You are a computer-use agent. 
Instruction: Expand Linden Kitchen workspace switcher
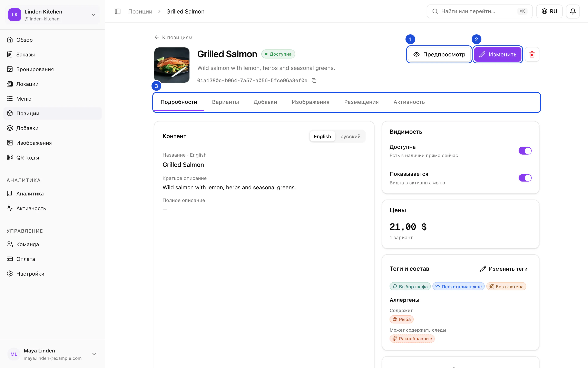click(x=52, y=15)
